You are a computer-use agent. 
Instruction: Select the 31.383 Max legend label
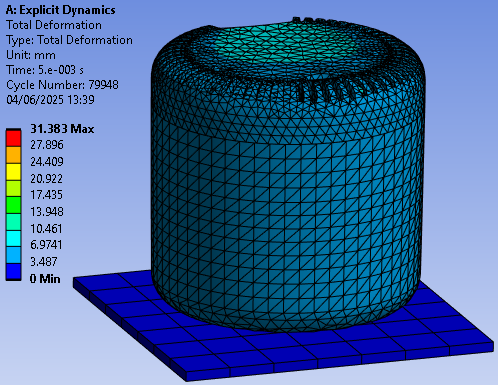62,129
